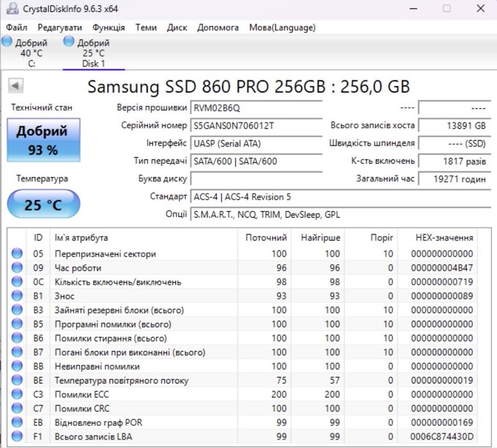Click the empty drive letter field

click(x=256, y=179)
